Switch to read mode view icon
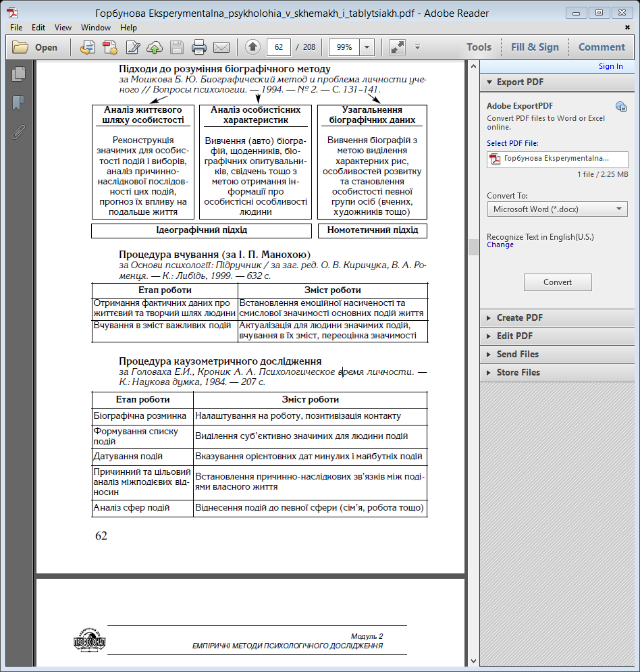This screenshot has height=672, width=640. pyautogui.click(x=397, y=47)
